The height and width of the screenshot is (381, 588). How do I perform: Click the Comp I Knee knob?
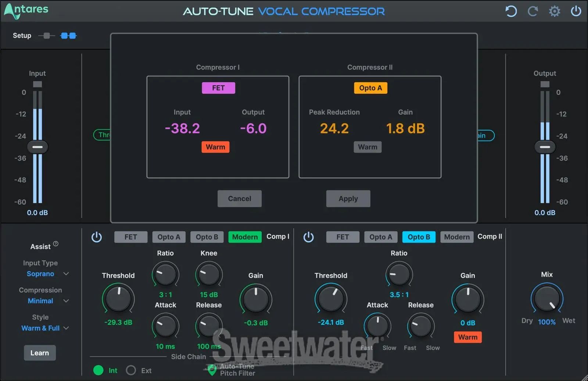[209, 274]
